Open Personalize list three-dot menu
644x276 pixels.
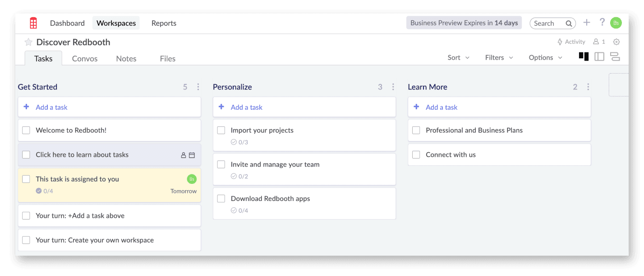coord(393,87)
